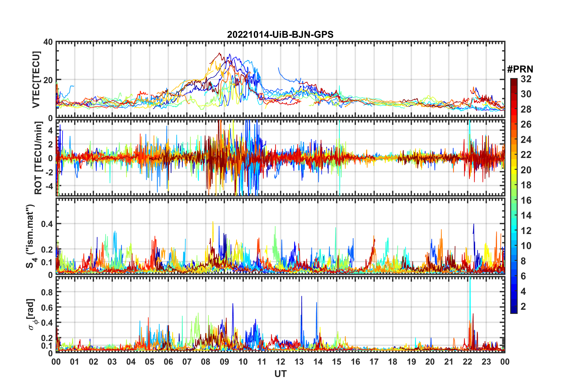Click the sigma phi tick label 0.8
The image size is (561, 392).
(47, 292)
